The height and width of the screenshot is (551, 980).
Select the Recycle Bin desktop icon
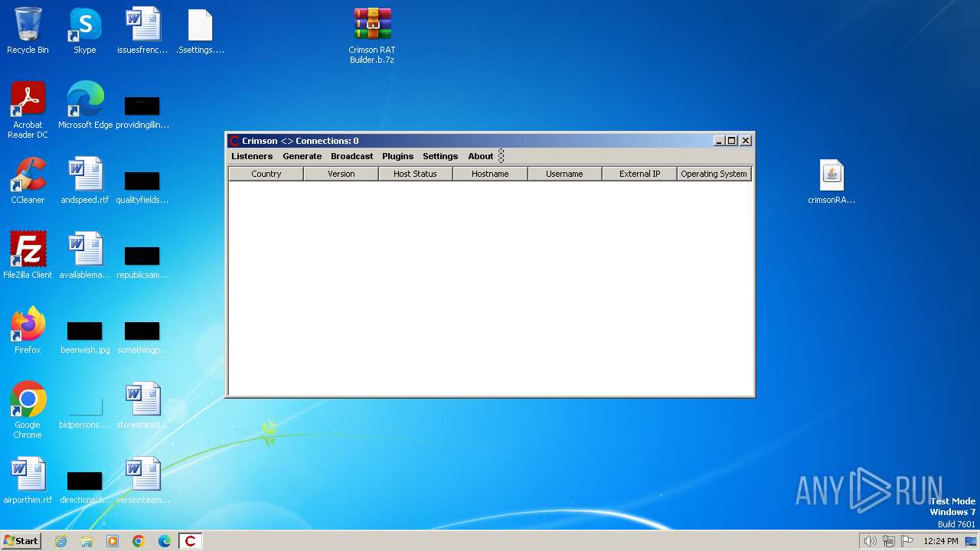point(28,31)
